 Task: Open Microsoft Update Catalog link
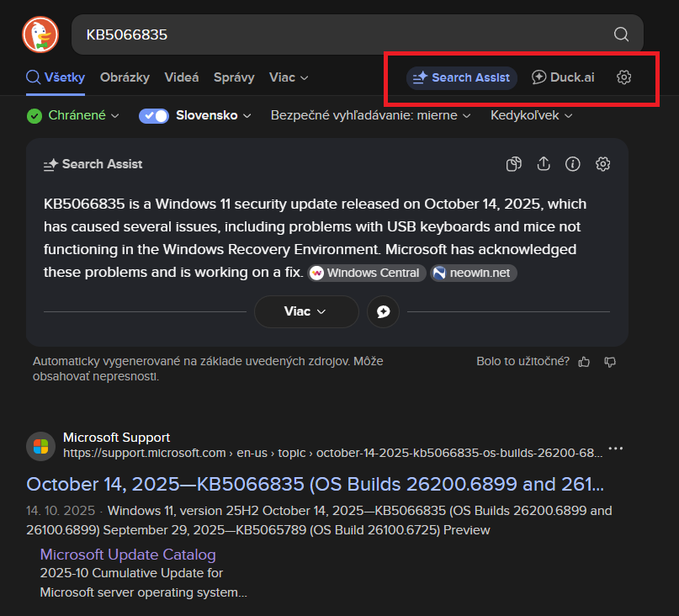128,555
